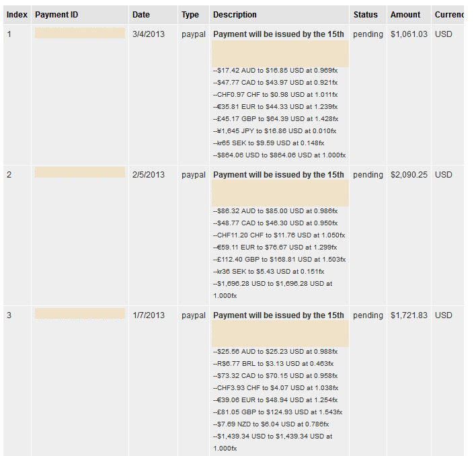Click the $1,061.03 amount
Viewport: 476px width, 456px height.
tap(409, 34)
